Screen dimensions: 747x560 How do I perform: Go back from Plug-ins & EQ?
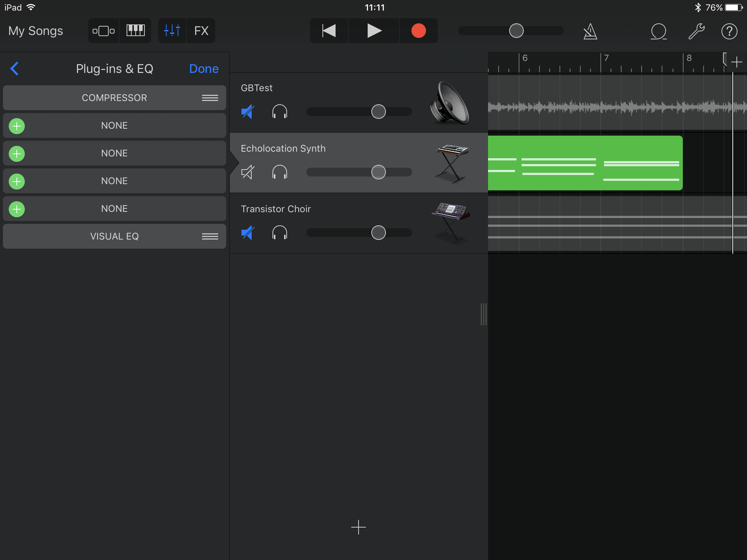(x=15, y=69)
